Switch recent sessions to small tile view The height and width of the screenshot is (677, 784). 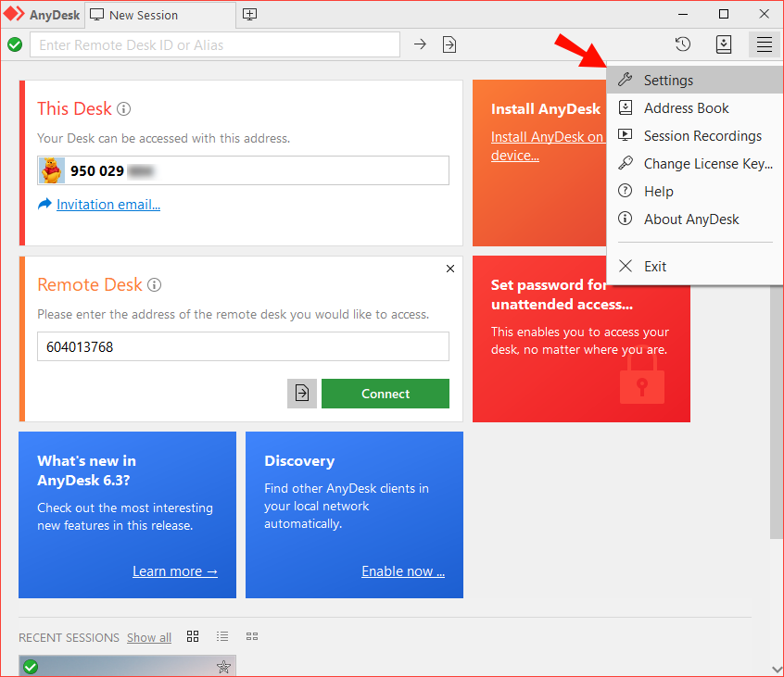(252, 636)
